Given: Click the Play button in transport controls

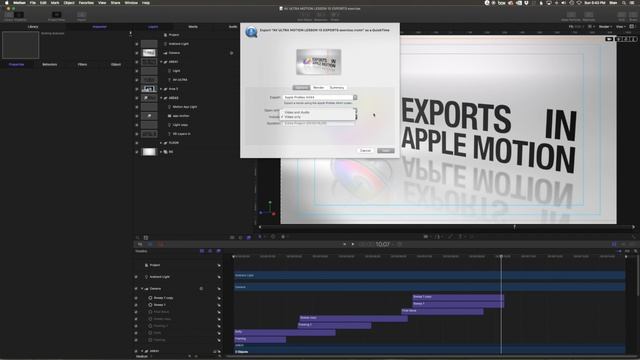Looking at the screenshot, I should (x=353, y=244).
